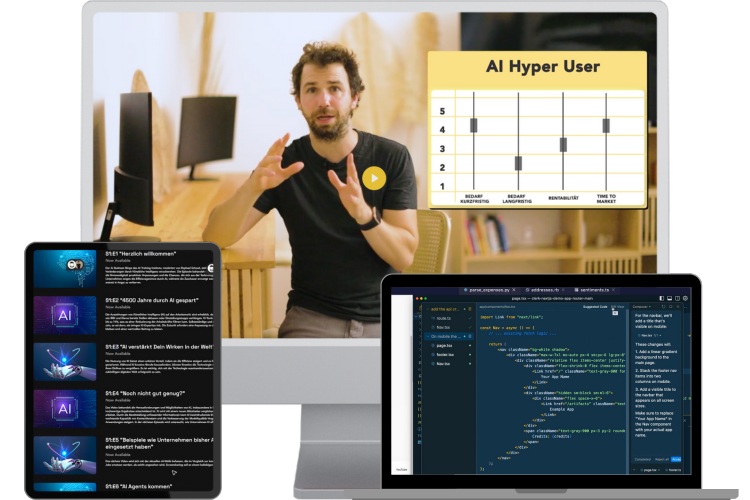The image size is (750, 500).
Task: Open the settings gear icon in editor
Action: coord(684,297)
